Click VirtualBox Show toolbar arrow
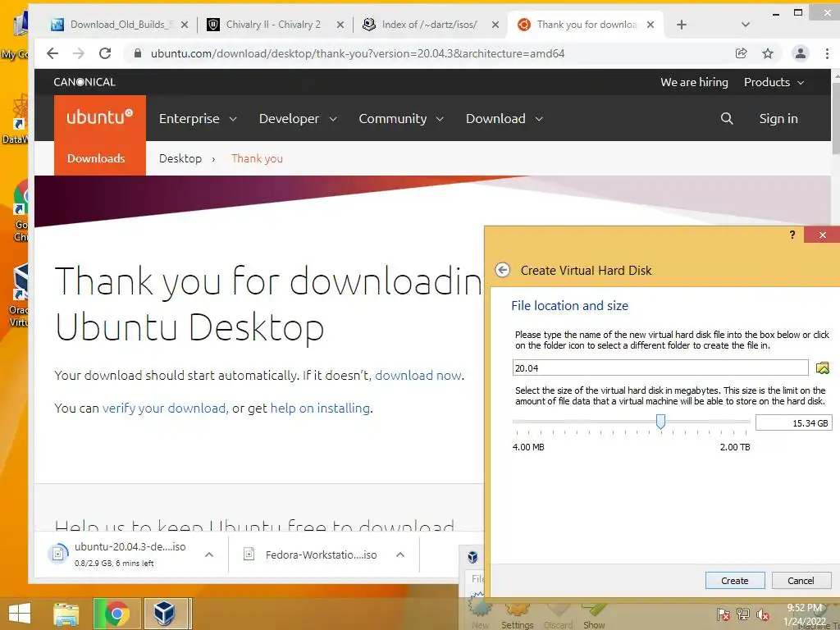 [x=594, y=616]
